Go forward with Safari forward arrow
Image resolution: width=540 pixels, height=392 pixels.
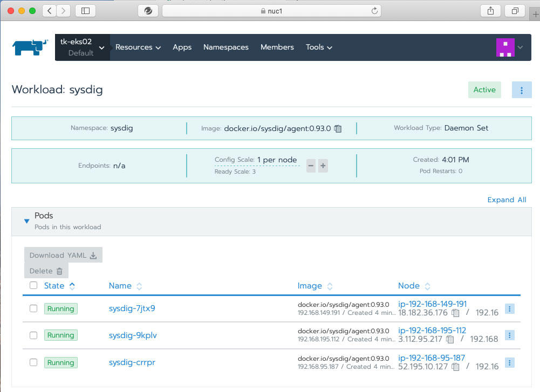coord(63,11)
